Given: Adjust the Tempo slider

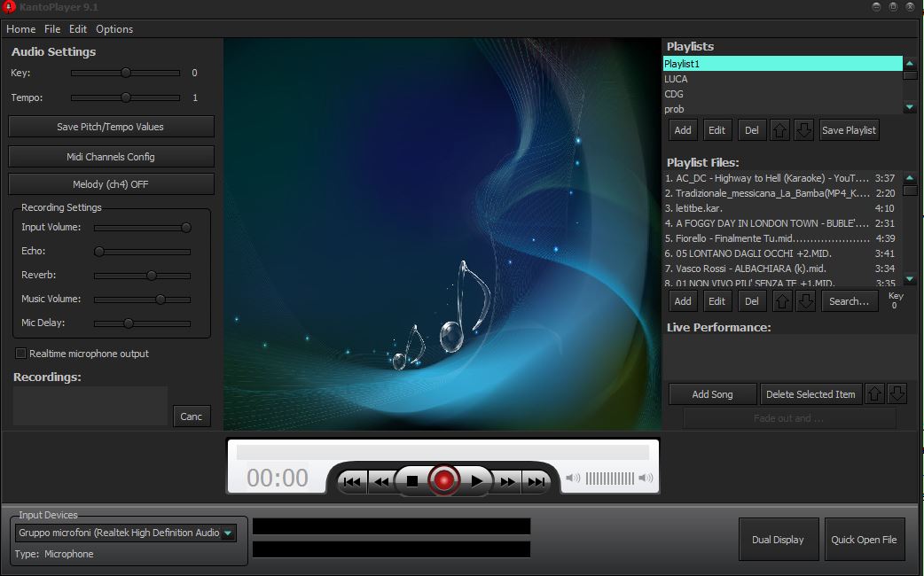Looking at the screenshot, I should tap(125, 97).
